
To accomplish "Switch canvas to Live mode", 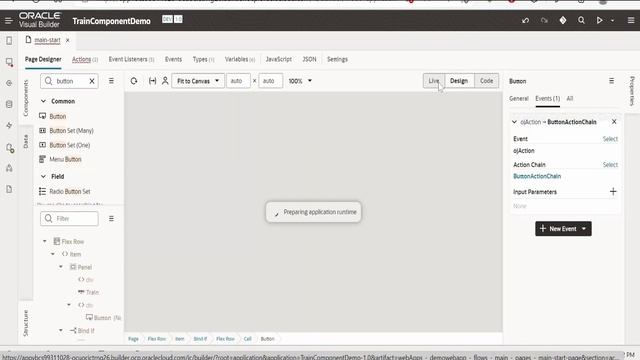I will pos(434,81).
